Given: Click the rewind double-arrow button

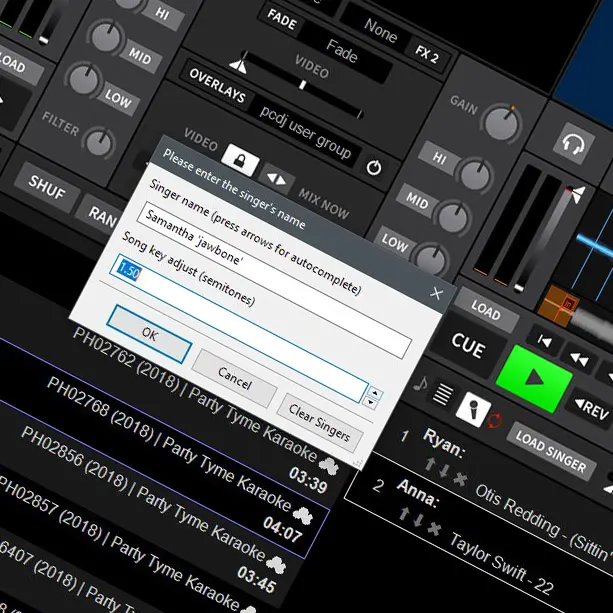Looking at the screenshot, I should [578, 357].
